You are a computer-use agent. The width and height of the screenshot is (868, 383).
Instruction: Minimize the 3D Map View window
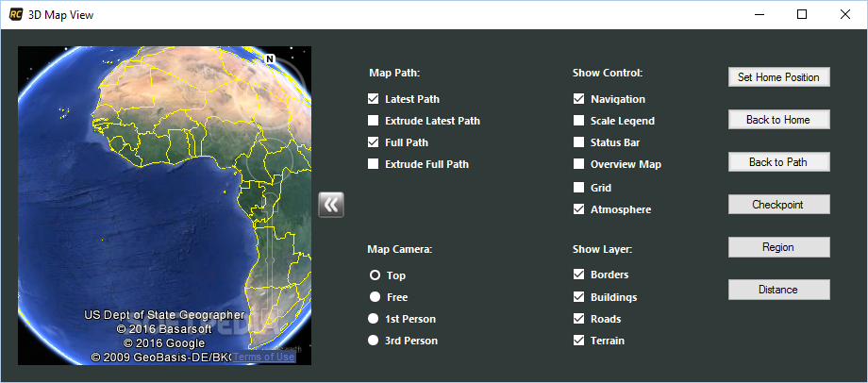(x=759, y=14)
